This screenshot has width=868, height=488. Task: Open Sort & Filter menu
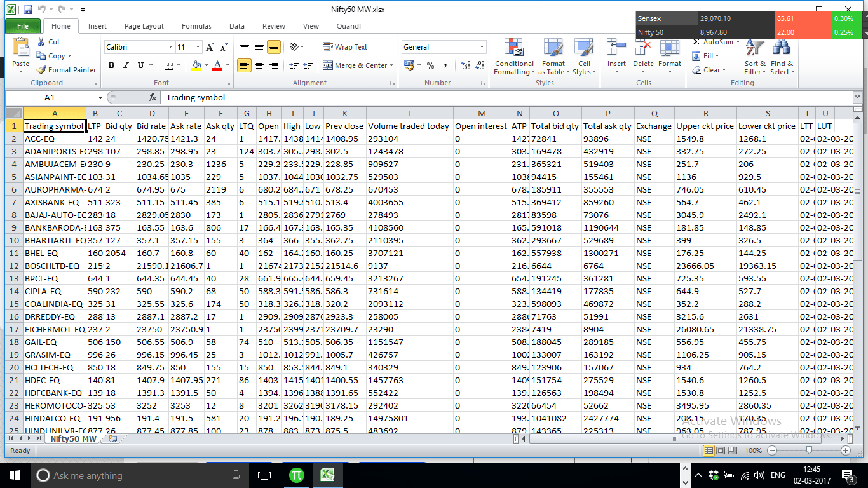(x=754, y=57)
